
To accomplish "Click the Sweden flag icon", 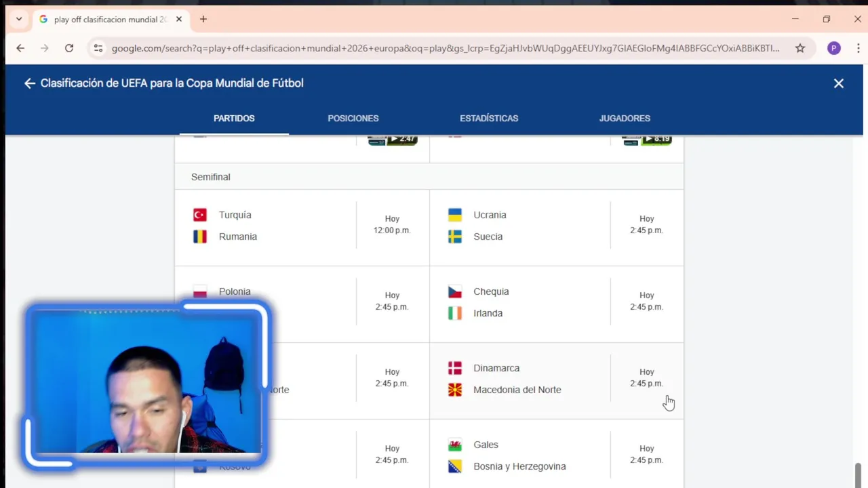I will [455, 237].
